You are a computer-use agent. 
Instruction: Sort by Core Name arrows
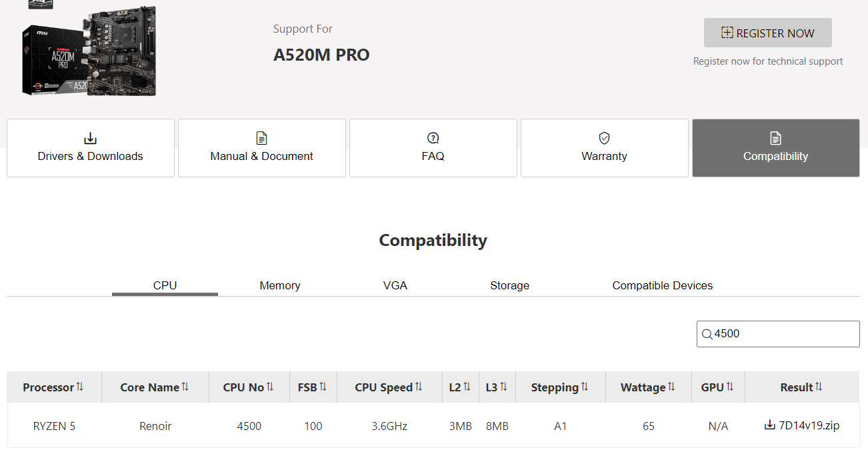pos(185,387)
